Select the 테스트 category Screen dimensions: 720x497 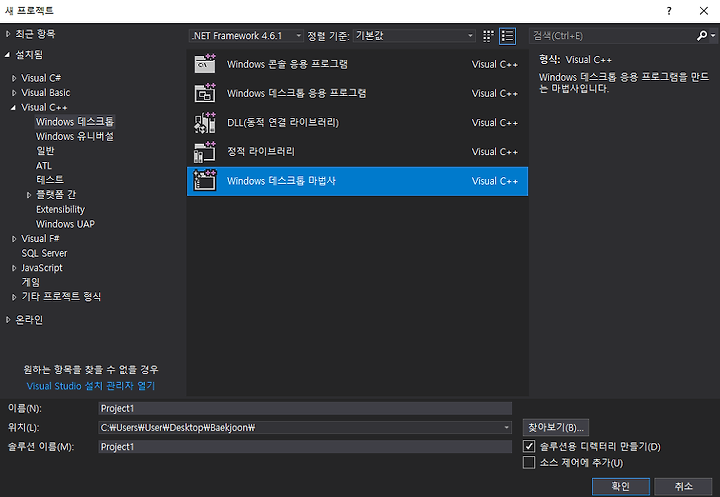(x=50, y=180)
